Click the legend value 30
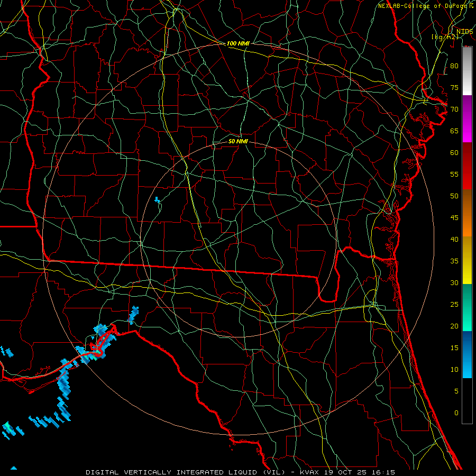 click(x=454, y=283)
